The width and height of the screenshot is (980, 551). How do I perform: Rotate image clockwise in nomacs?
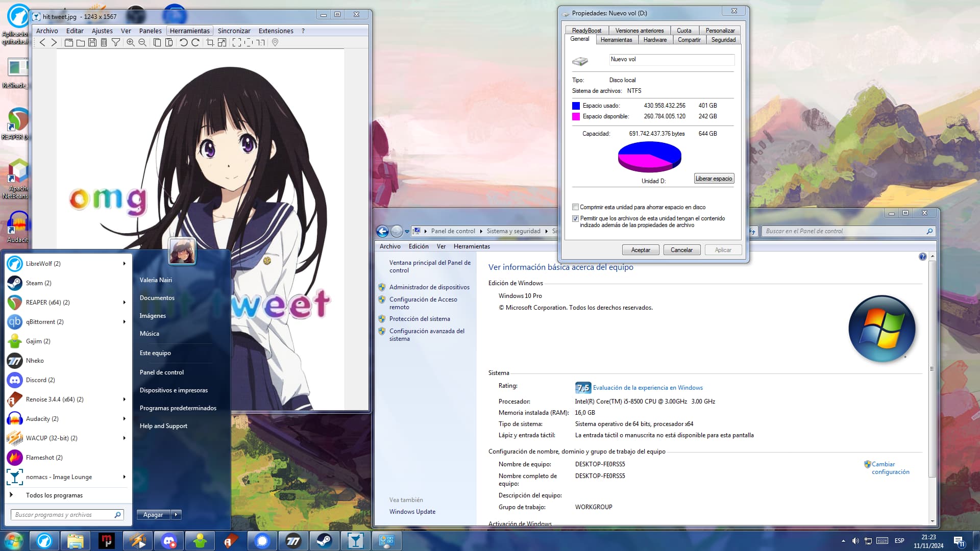195,42
